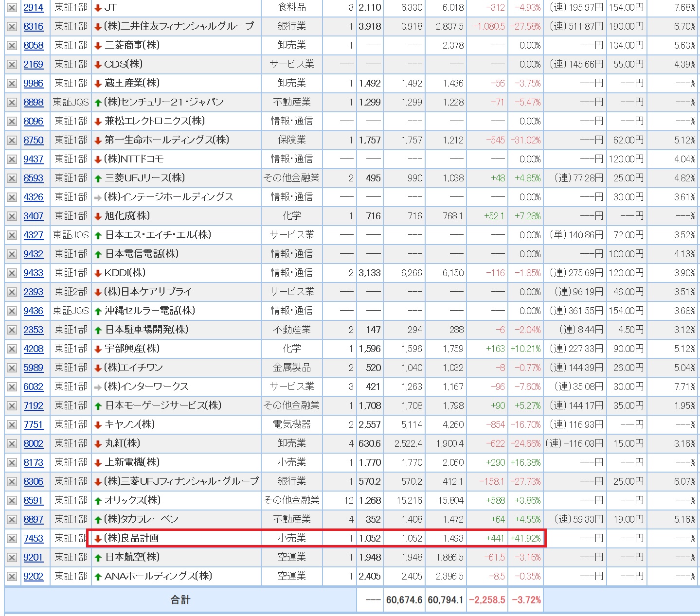This screenshot has width=700, height=616.
Task: Click the X icon next to 8096
Action: pos(12,122)
